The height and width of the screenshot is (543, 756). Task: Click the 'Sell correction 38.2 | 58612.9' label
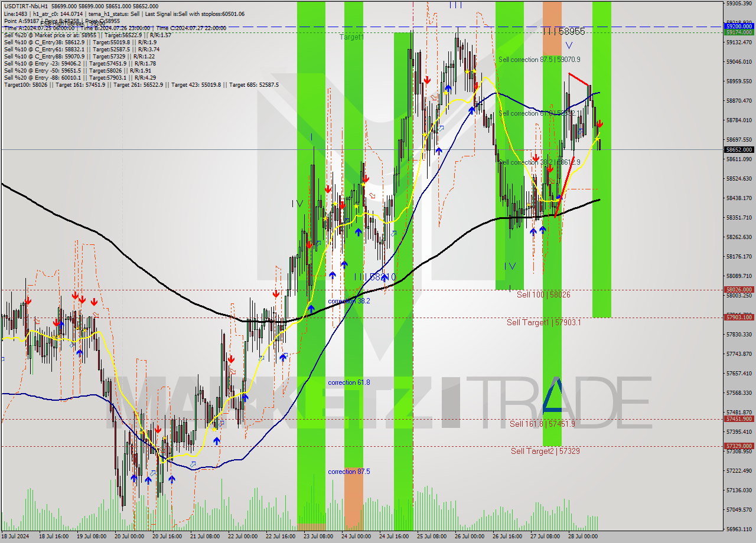pos(539,162)
